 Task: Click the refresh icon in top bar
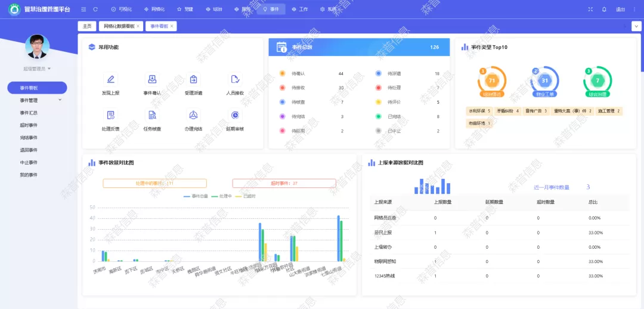pyautogui.click(x=95, y=9)
